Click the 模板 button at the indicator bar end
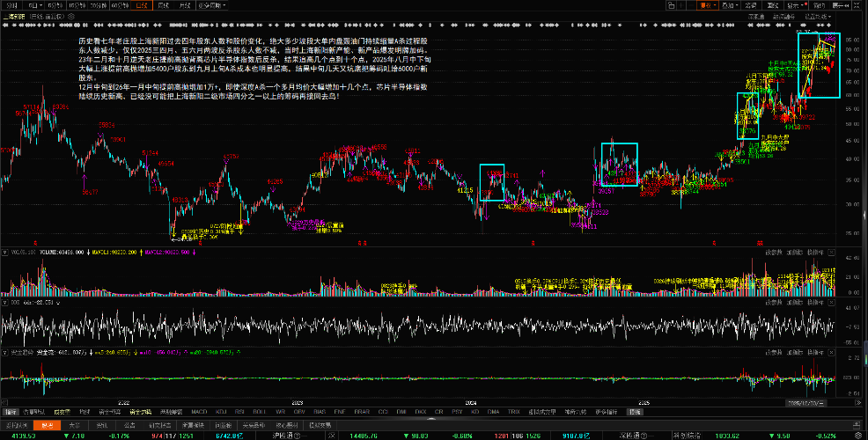Image resolution: width=868 pixels, height=440 pixels. point(635,412)
